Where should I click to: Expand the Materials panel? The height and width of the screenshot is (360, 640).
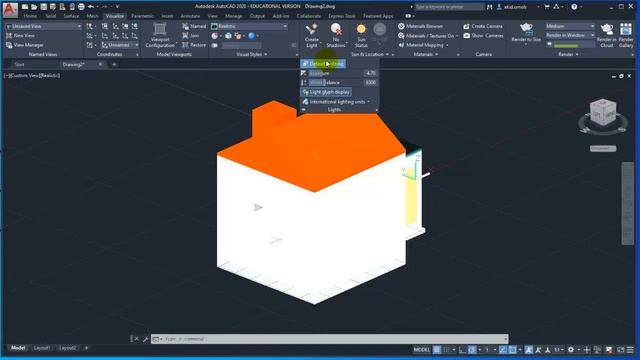(426, 54)
